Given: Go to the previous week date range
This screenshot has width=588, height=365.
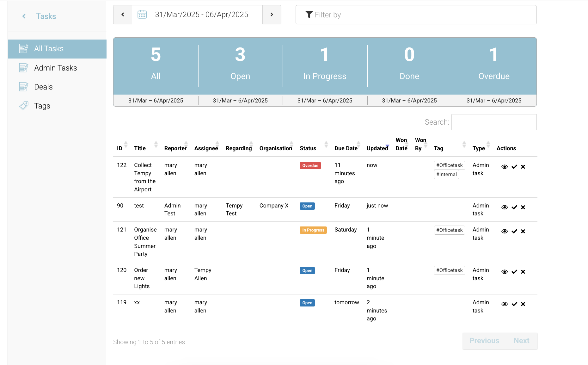Looking at the screenshot, I should coord(123,15).
